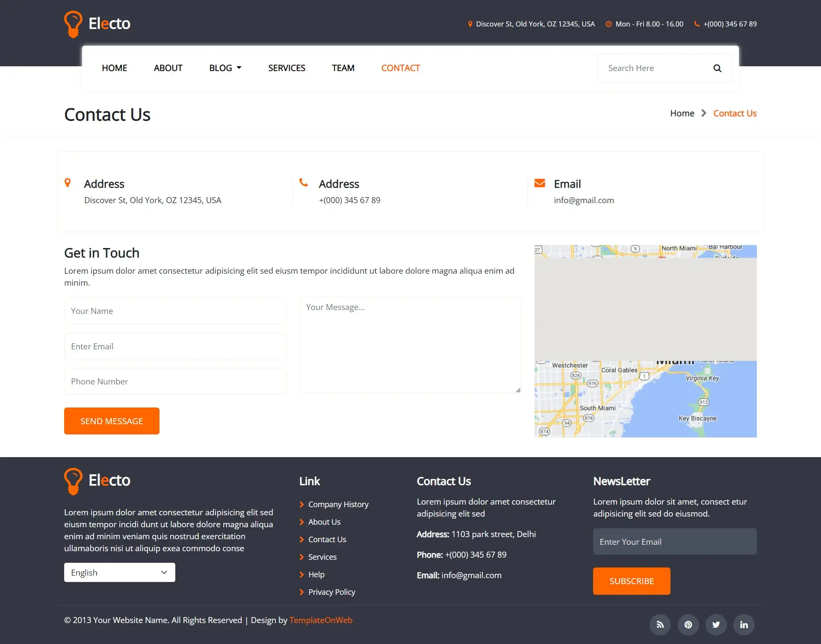Focus the Phone Number input field

coord(175,381)
